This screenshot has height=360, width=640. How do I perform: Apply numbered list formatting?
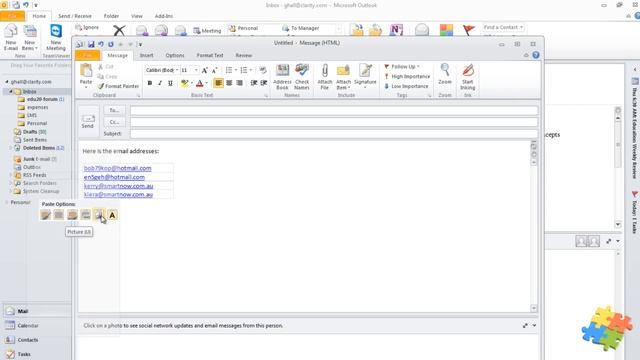[x=244, y=70]
